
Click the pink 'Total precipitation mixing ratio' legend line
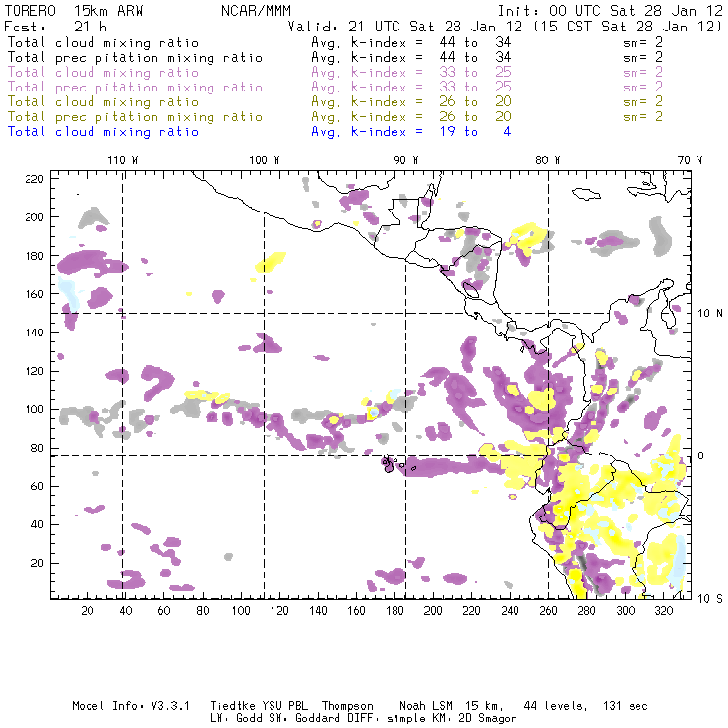[135, 88]
